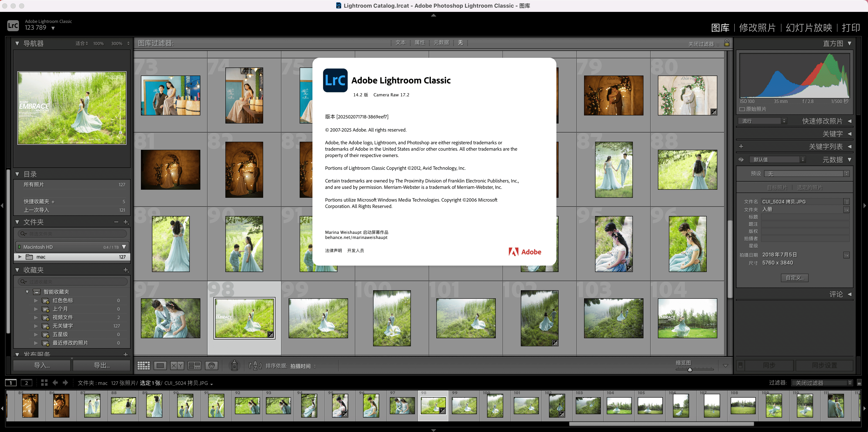
Task: Open Compare view XY icon
Action: 177,366
